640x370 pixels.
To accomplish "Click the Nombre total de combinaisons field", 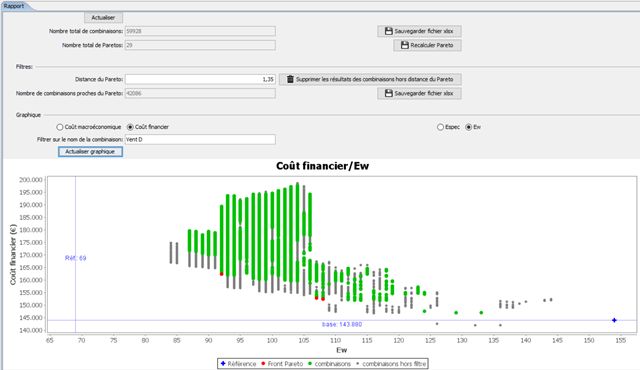I will point(200,31).
